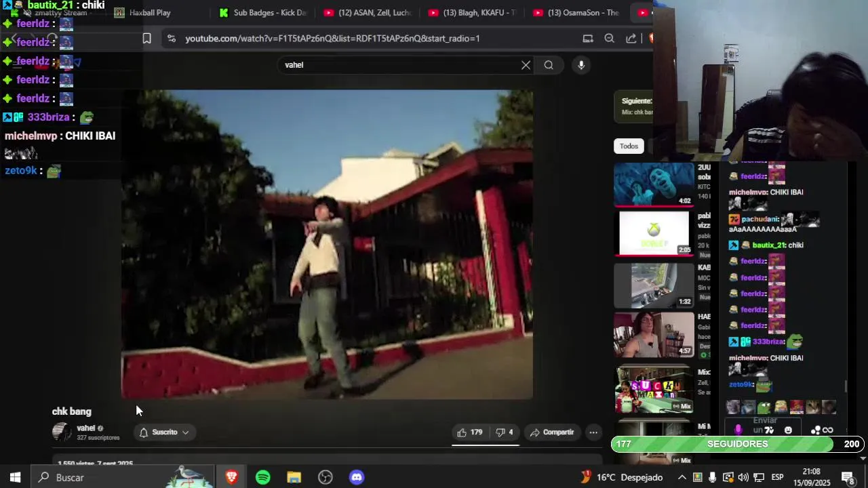Click the taskbar Buscar search box
This screenshot has width=868, height=488.
click(123, 477)
